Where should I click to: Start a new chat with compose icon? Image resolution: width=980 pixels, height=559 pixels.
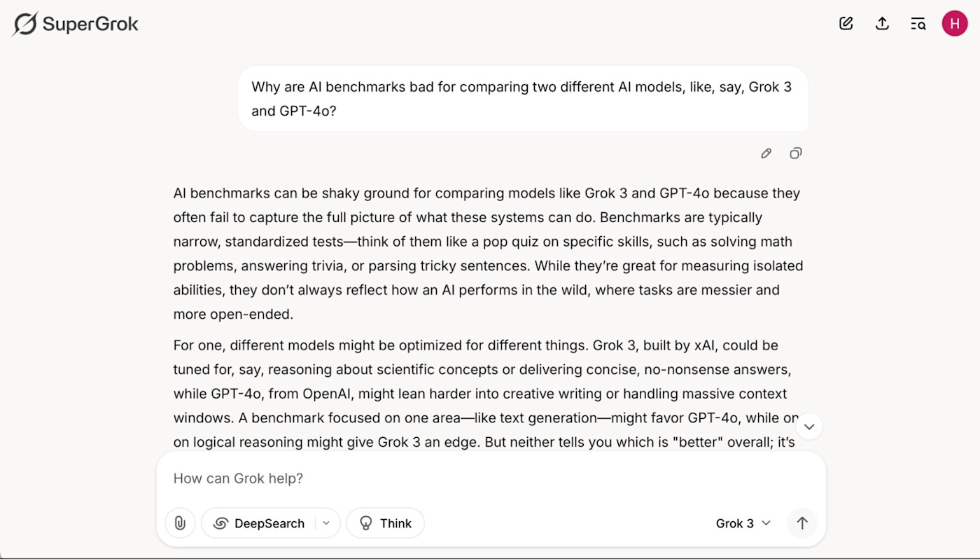(846, 24)
